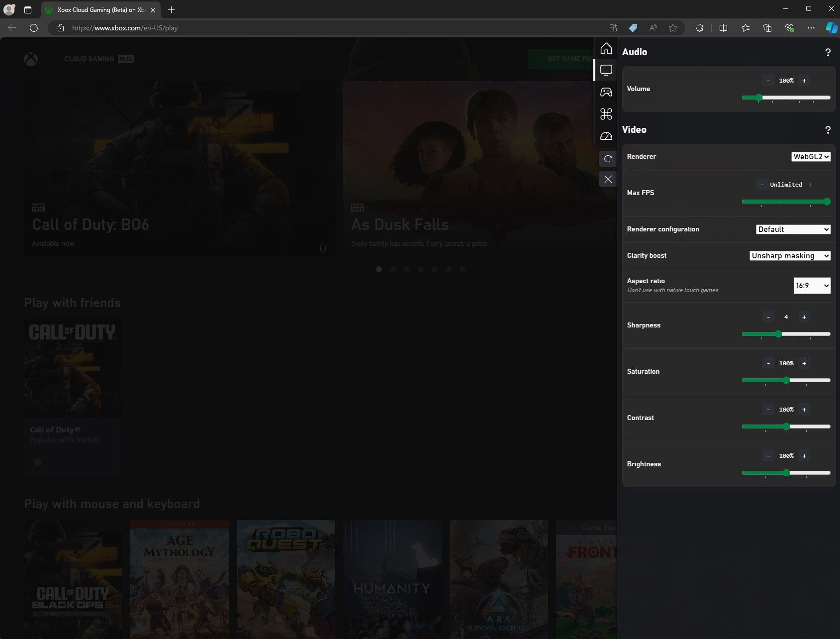
Task: Open Audio section help question mark
Action: coord(828,52)
